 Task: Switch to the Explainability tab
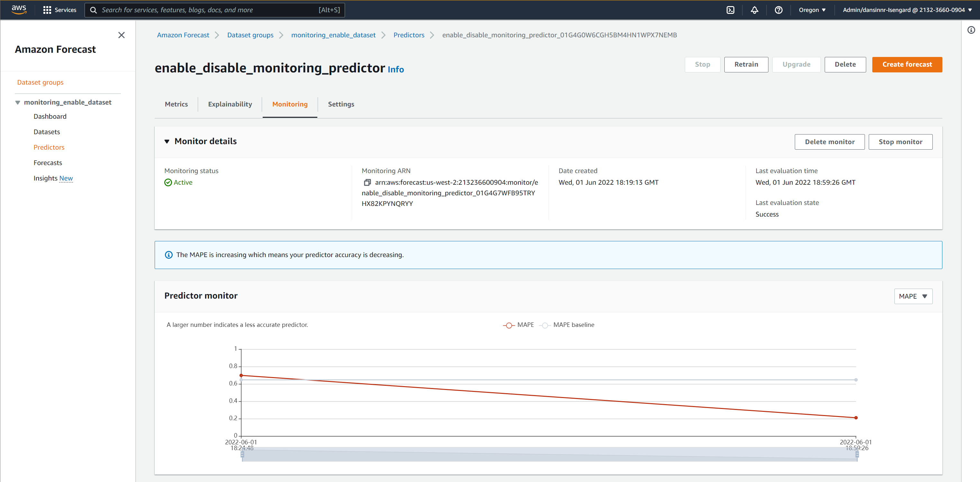click(230, 104)
